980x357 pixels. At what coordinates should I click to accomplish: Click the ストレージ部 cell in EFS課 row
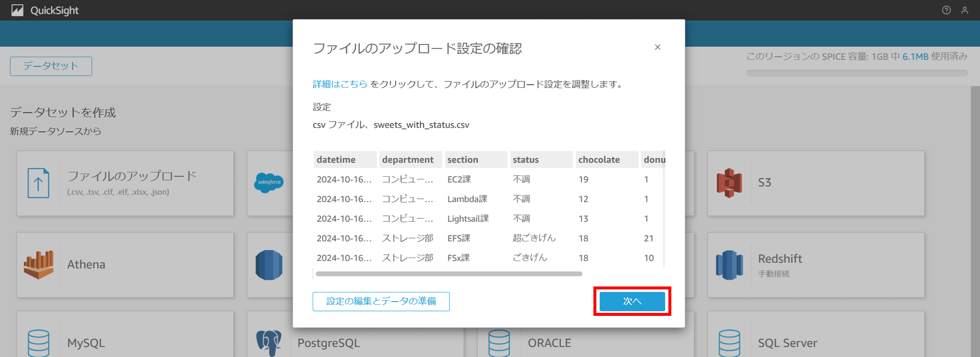click(x=408, y=238)
